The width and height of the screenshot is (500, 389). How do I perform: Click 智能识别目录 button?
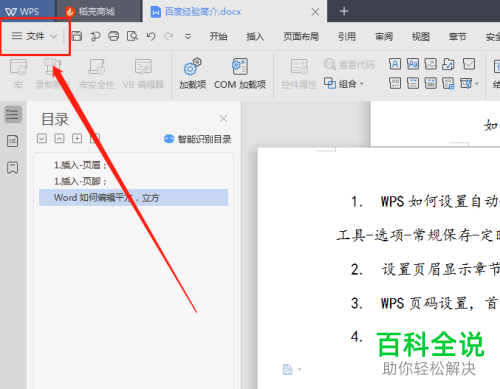(198, 139)
